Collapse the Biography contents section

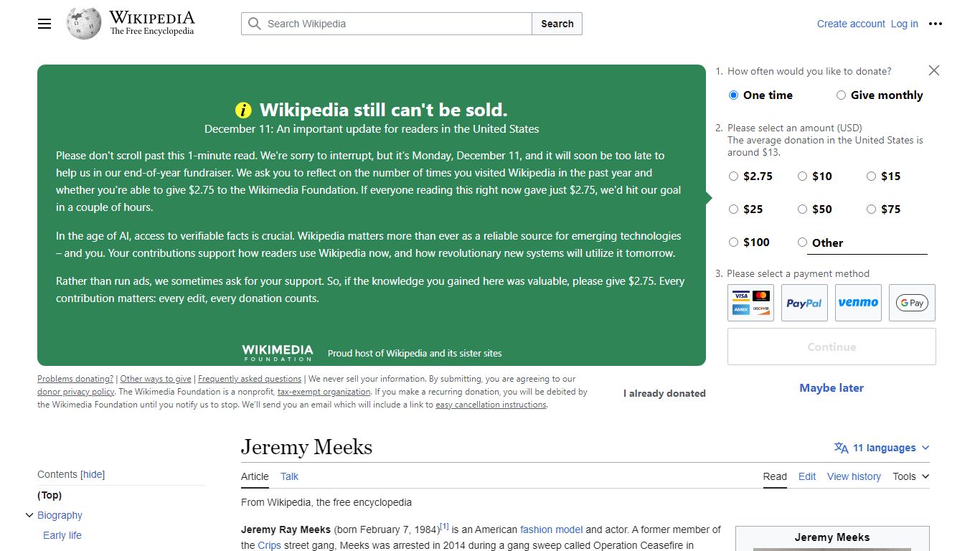click(x=29, y=515)
